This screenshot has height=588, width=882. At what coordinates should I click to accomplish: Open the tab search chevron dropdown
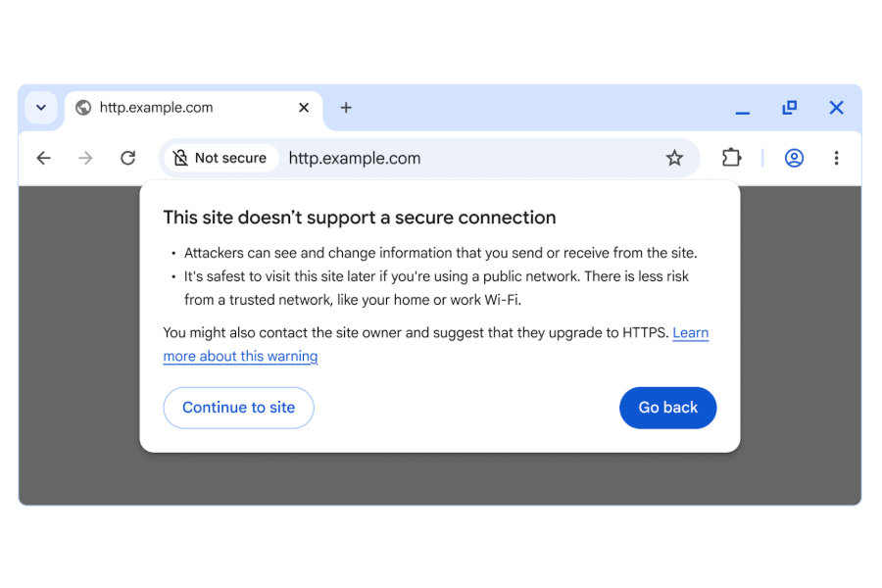40,108
